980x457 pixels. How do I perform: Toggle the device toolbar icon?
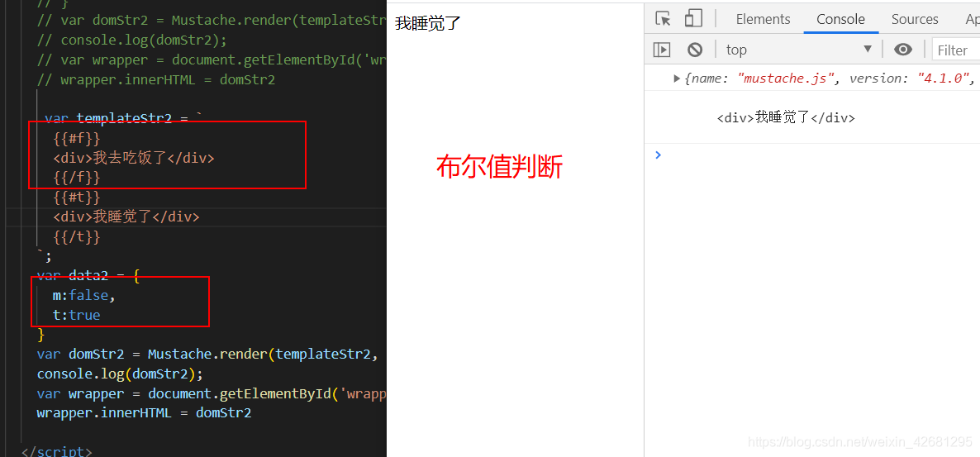pyautogui.click(x=693, y=19)
